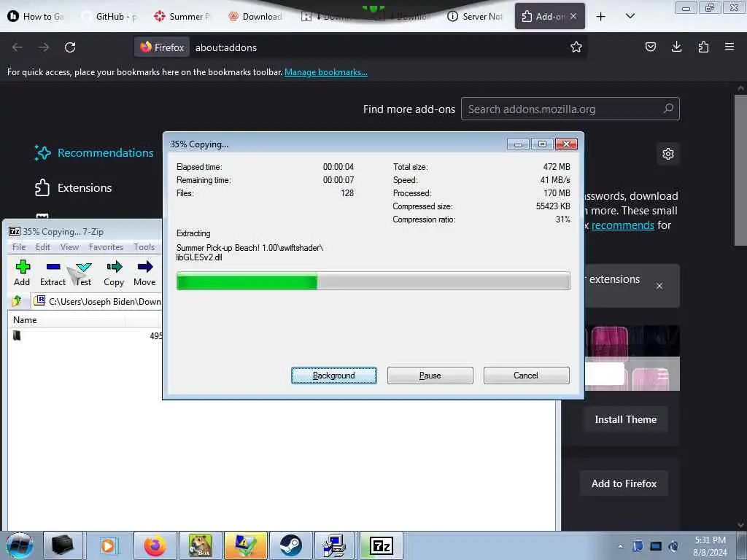
Task: Open the 7-Zip Tools menu
Action: 144,246
